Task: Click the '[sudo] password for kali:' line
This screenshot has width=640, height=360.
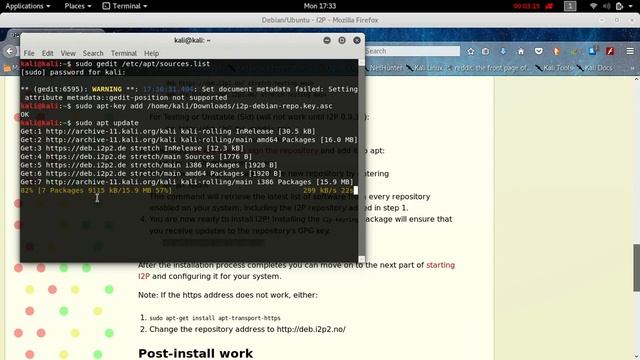Action: 73,72
